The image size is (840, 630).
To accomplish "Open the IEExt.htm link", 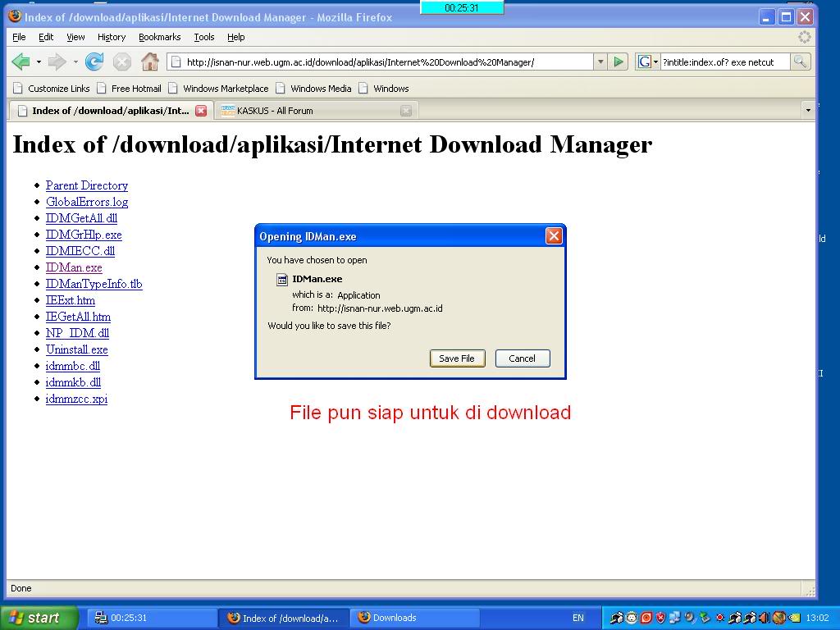I will 71,300.
